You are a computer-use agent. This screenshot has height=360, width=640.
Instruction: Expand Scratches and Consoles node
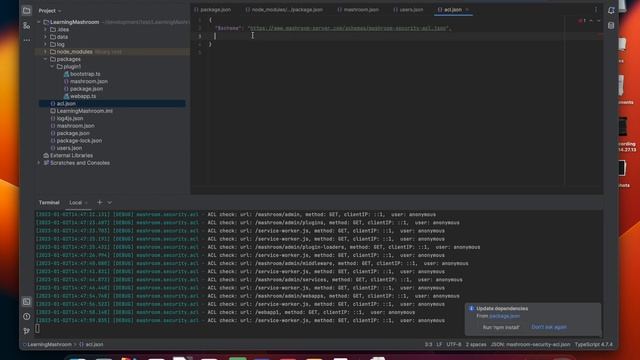[x=39, y=163]
